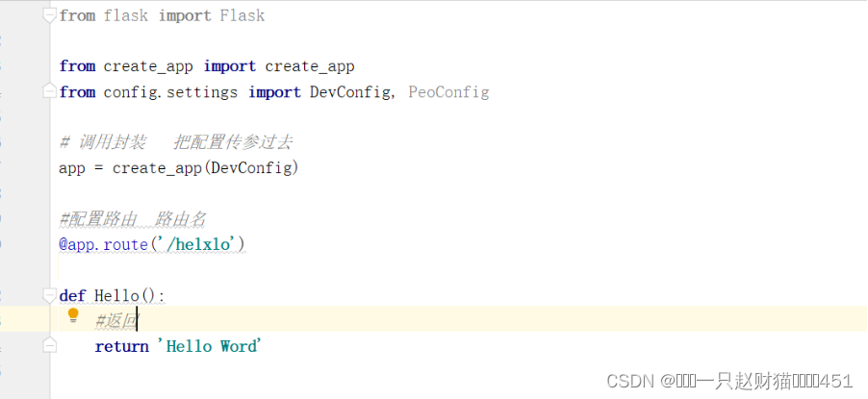This screenshot has height=399, width=868.
Task: Click the 'return' keyword
Action: click(122, 346)
